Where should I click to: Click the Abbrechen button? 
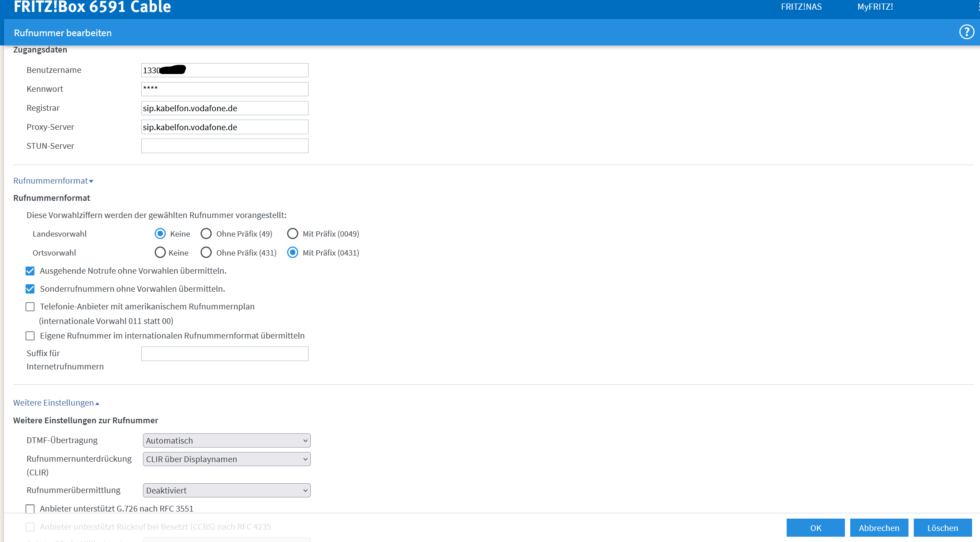[879, 528]
